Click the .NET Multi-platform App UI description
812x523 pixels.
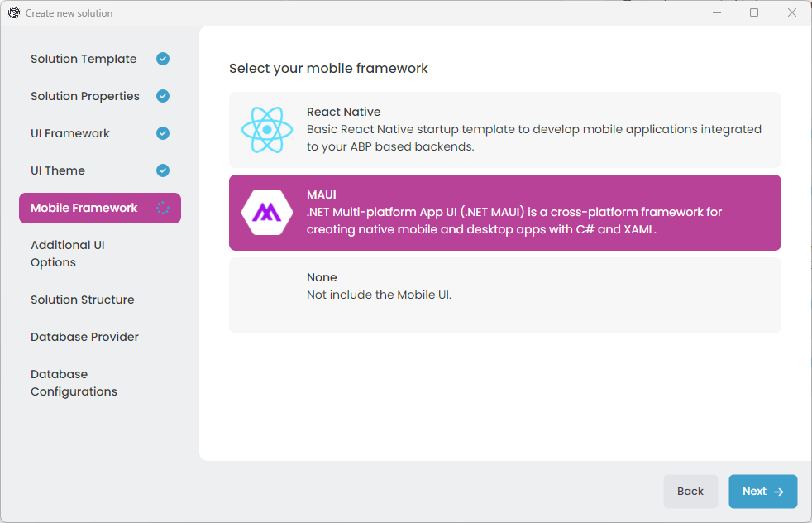513,221
